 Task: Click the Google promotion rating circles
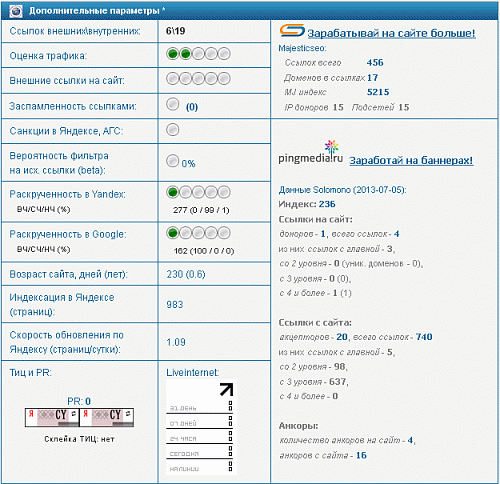[x=198, y=233]
